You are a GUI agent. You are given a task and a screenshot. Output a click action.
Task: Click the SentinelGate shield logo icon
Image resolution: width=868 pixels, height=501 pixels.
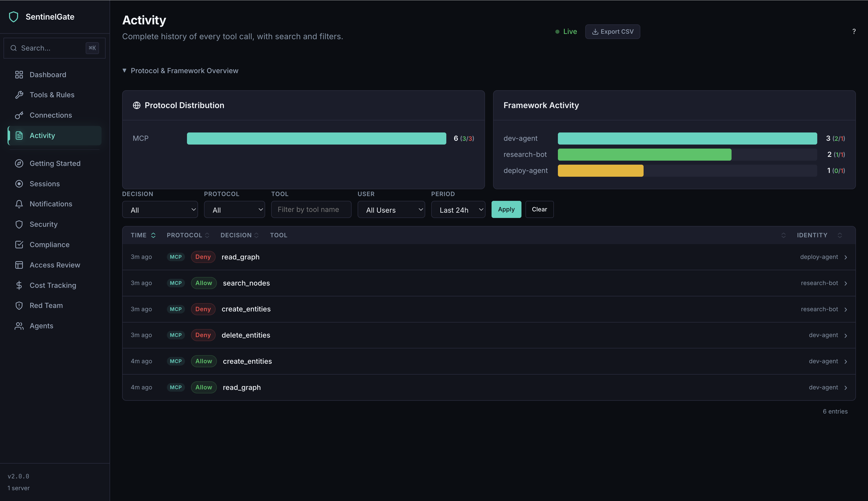(13, 17)
